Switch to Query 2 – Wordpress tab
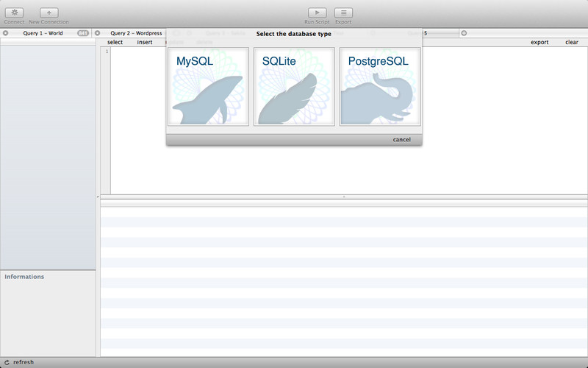Image resolution: width=588 pixels, height=368 pixels. click(136, 33)
